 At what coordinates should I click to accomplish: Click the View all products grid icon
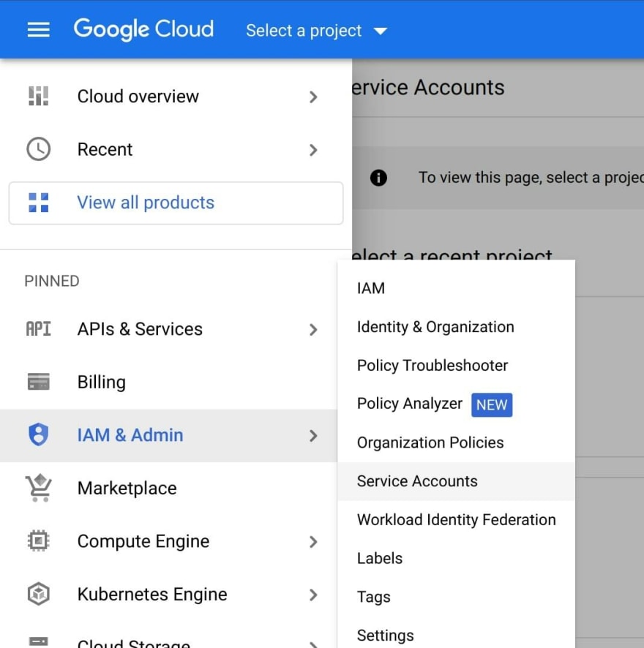(39, 203)
